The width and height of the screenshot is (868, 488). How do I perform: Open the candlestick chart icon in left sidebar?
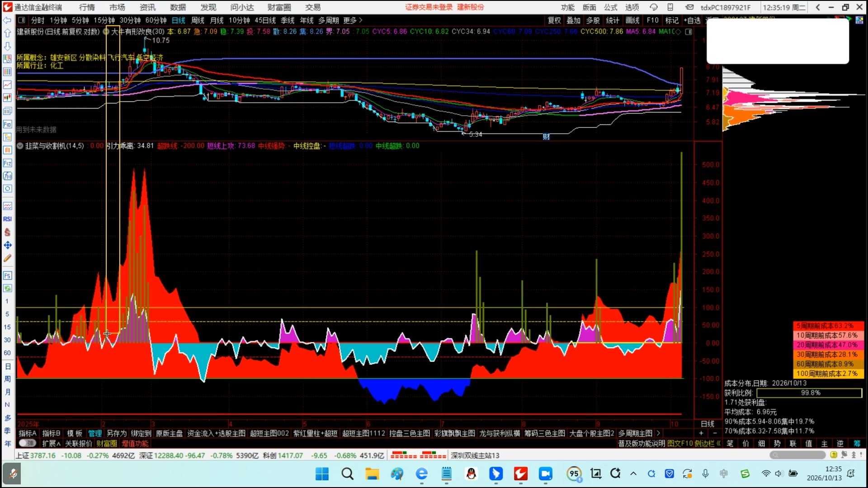tap(7, 98)
